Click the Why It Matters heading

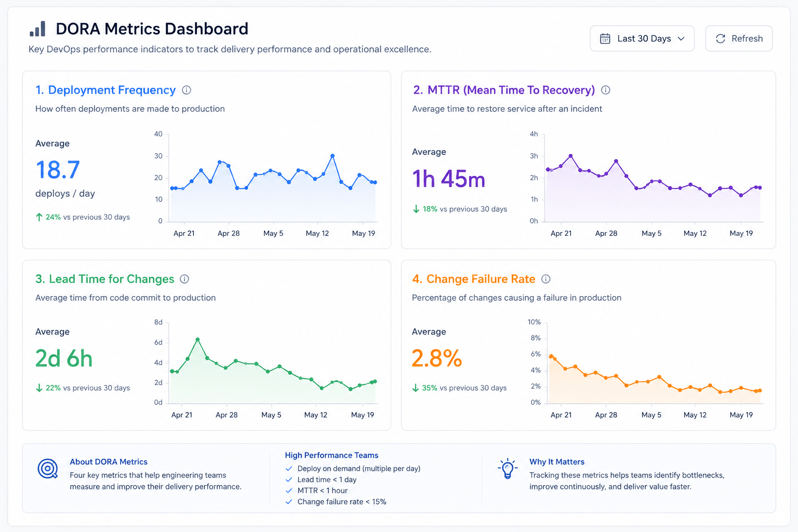tap(557, 462)
